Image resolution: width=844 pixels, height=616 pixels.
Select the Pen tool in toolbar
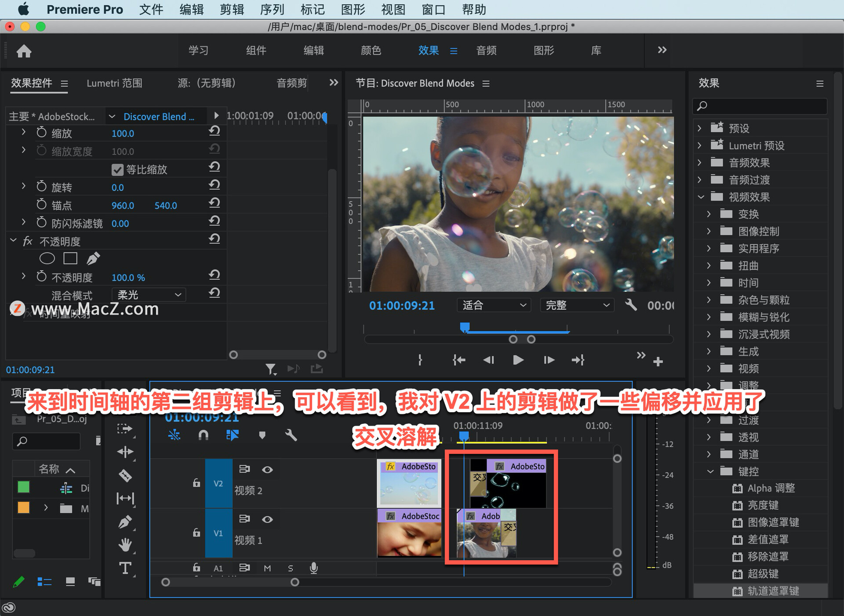point(125,522)
